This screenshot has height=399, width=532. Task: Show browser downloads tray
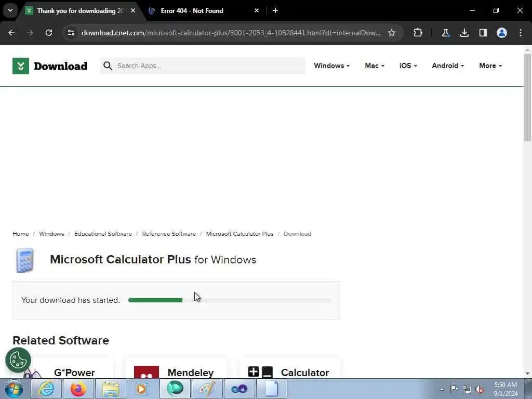tap(464, 33)
